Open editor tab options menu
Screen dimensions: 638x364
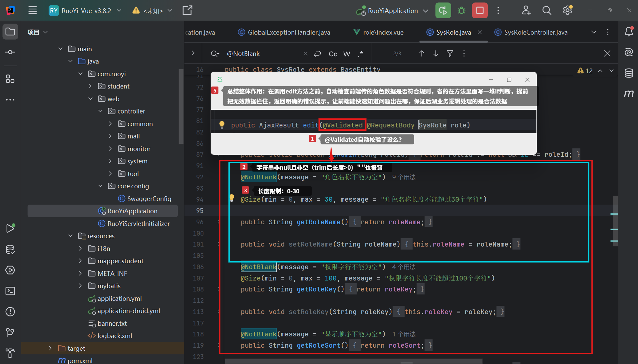click(608, 32)
